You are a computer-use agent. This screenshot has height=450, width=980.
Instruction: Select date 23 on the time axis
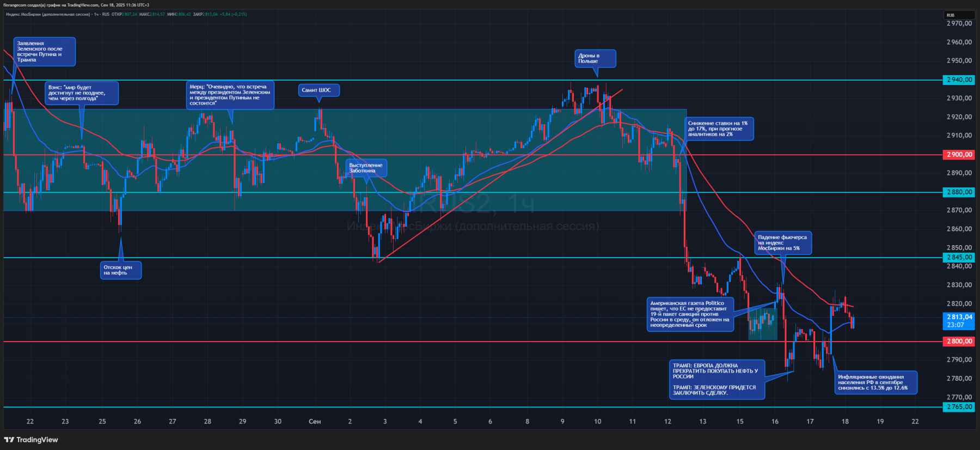pos(65,422)
